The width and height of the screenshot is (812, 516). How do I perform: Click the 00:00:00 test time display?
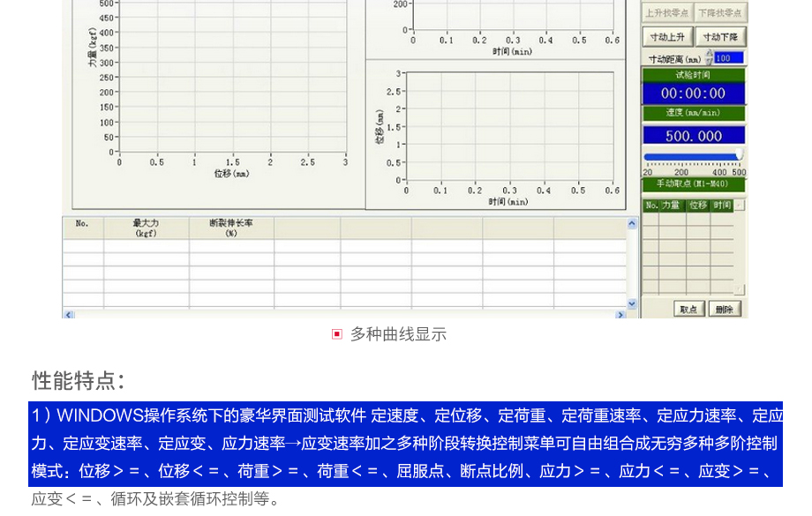tap(693, 93)
